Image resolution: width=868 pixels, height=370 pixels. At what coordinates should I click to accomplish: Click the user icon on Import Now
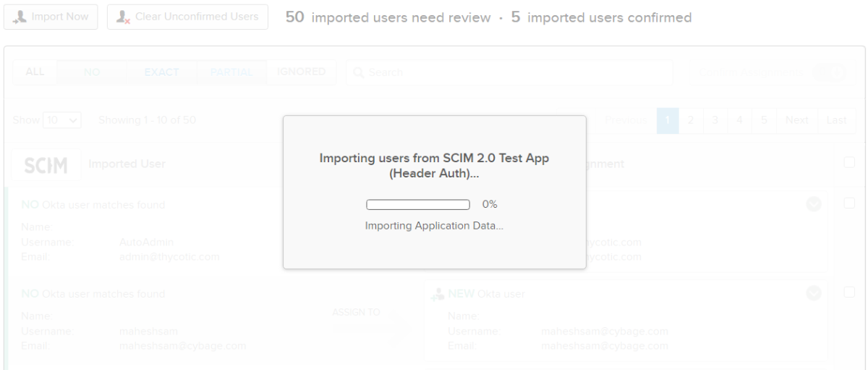(18, 17)
